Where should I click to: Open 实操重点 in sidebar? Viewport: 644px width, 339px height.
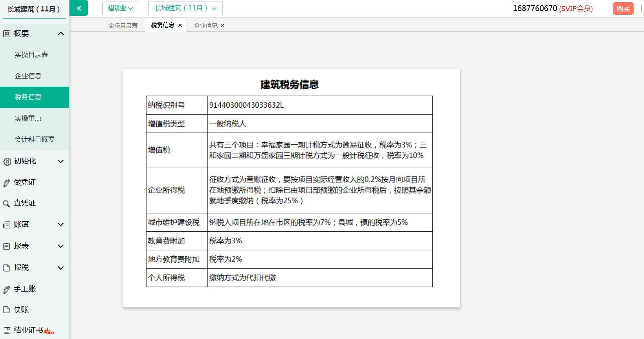28,118
